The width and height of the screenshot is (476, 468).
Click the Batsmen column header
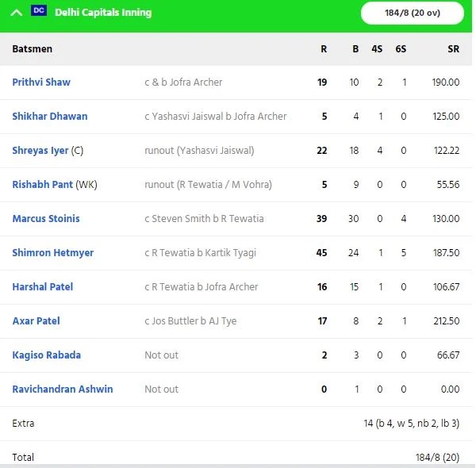(33, 49)
